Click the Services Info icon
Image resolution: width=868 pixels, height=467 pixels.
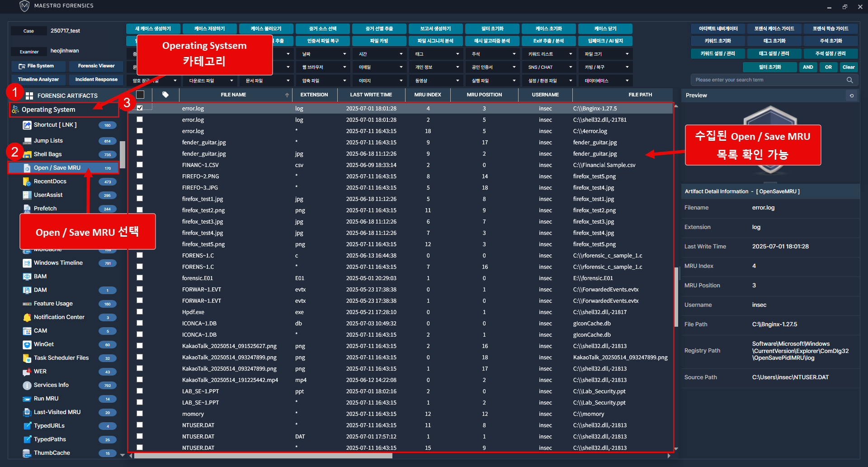[x=27, y=385]
